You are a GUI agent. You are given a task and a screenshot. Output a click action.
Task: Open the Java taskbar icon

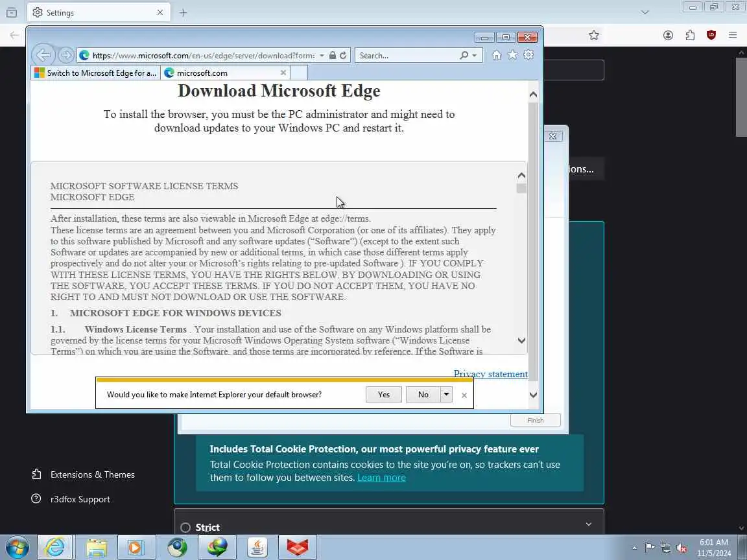[257, 547]
